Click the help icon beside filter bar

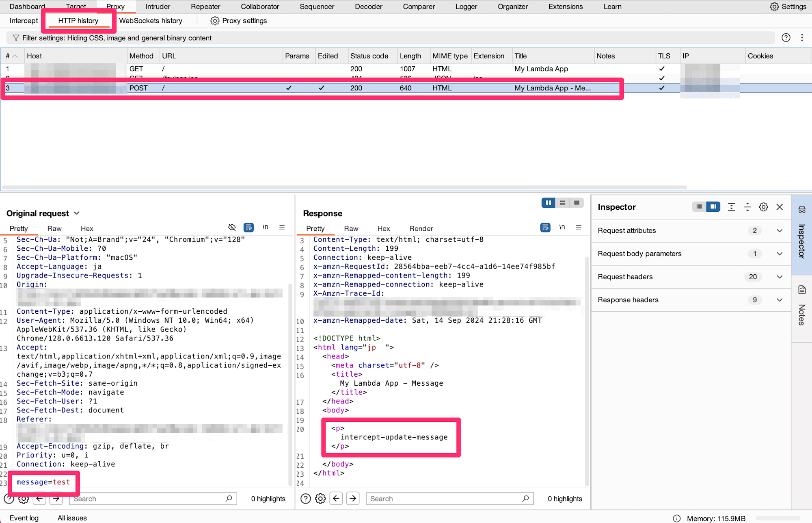(786, 38)
